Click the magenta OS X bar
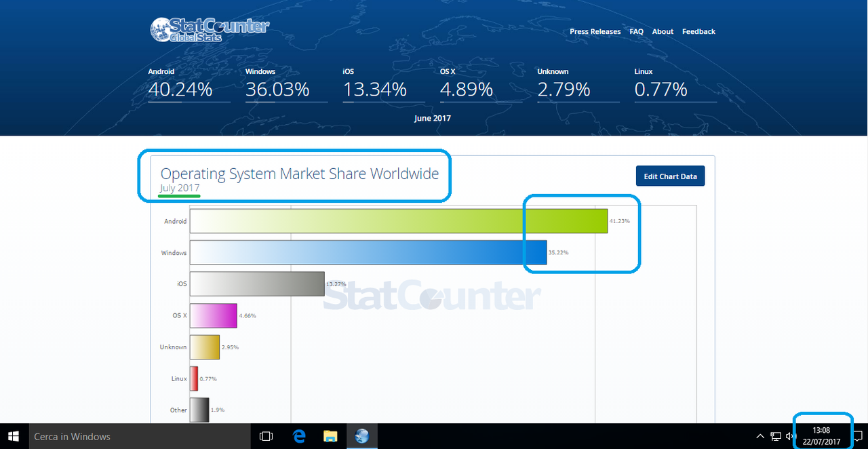Viewport: 868px width, 449px height. (x=214, y=315)
